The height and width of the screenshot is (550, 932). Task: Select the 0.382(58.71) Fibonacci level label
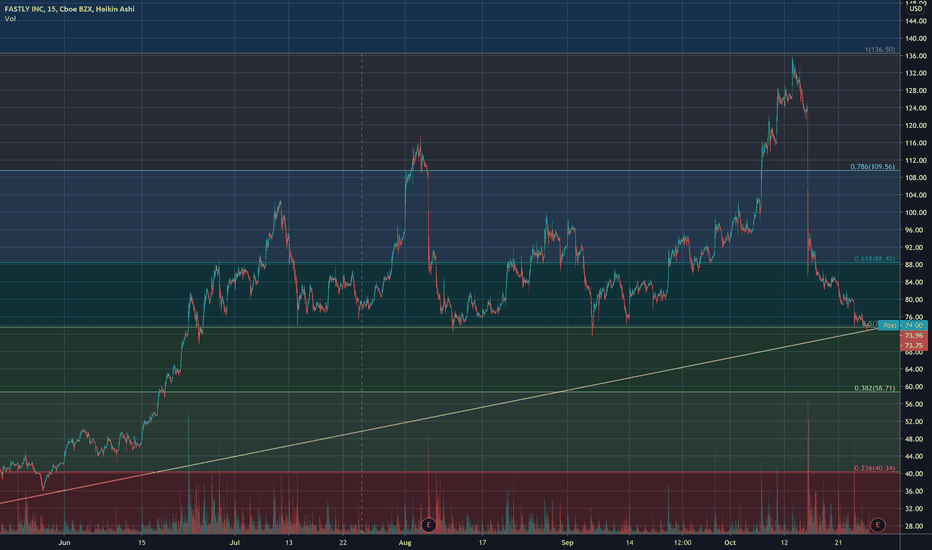[x=874, y=388]
